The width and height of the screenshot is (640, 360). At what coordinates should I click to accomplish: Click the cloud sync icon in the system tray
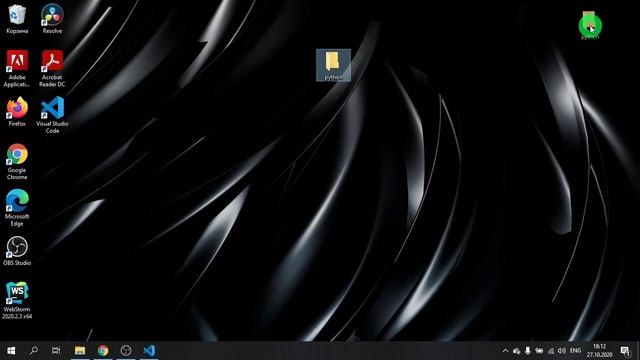click(x=517, y=351)
